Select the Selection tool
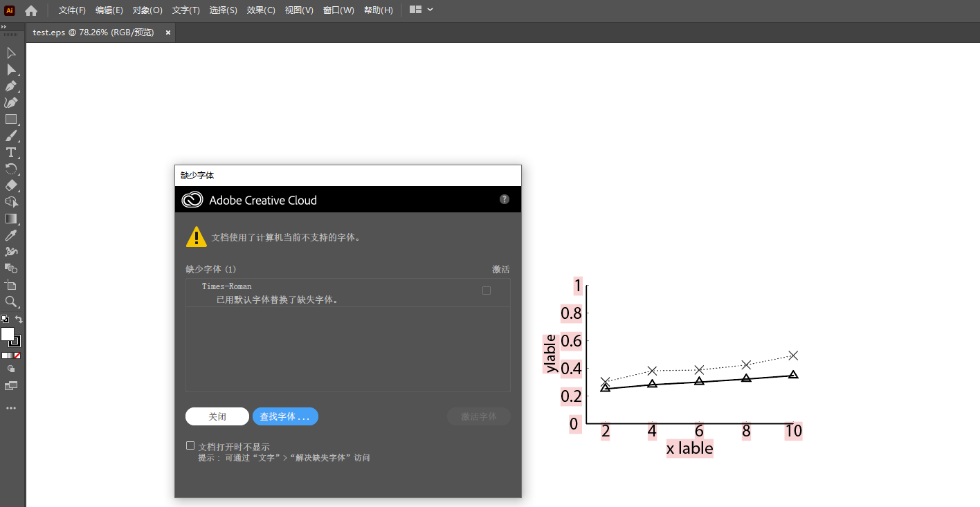The height and width of the screenshot is (507, 980). (11, 53)
